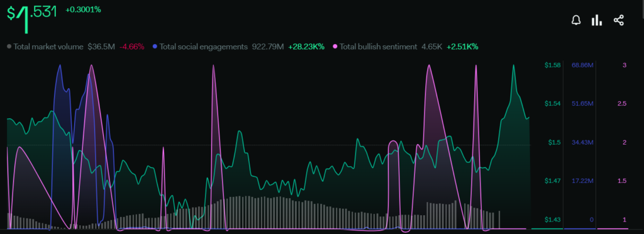Image resolution: width=644 pixels, height=234 pixels.
Task: Click the $36.5M market volume value
Action: coord(101,47)
